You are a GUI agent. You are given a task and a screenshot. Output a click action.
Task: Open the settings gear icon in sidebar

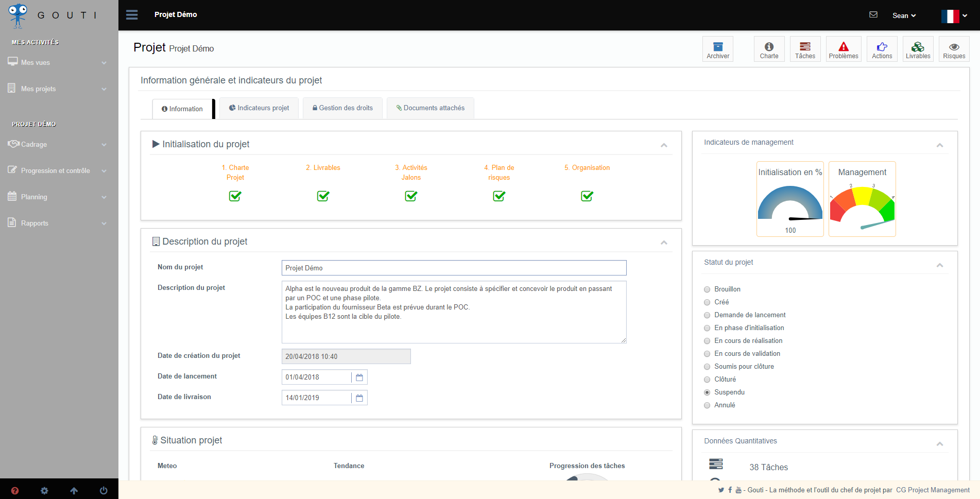pyautogui.click(x=44, y=491)
